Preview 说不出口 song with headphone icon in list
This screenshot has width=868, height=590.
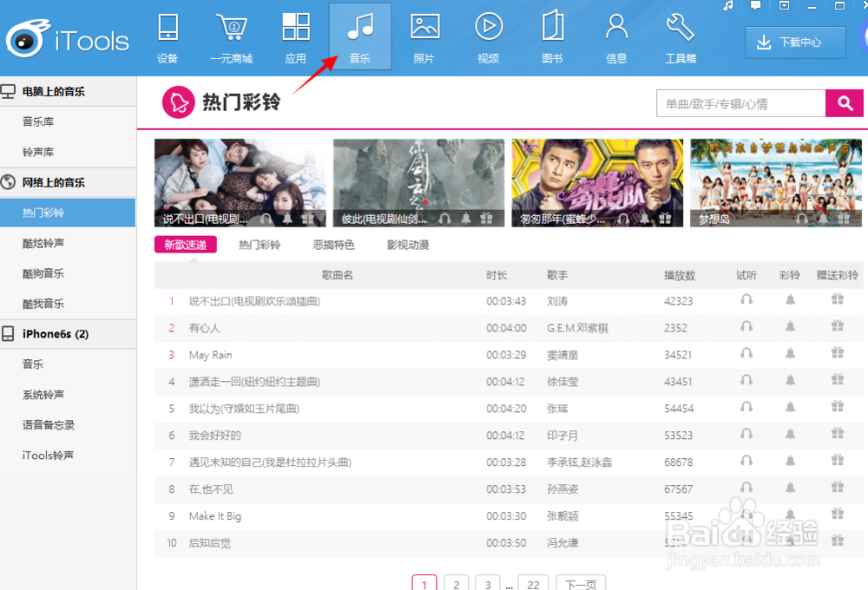coord(746,299)
